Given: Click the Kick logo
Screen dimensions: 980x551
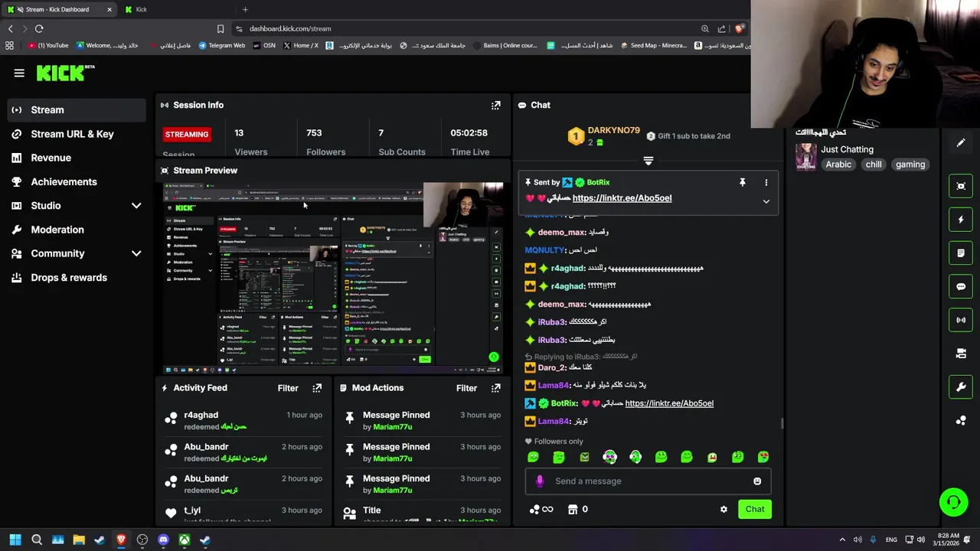Looking at the screenshot, I should click(65, 73).
